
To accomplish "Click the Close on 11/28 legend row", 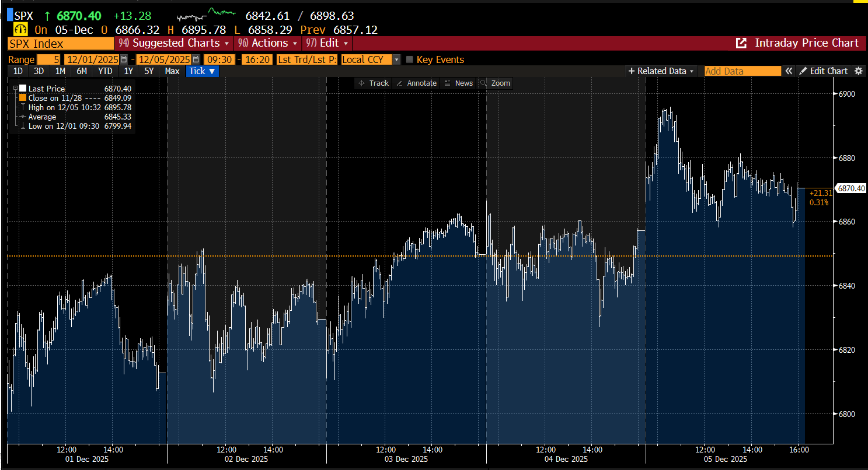I will 75,98.
